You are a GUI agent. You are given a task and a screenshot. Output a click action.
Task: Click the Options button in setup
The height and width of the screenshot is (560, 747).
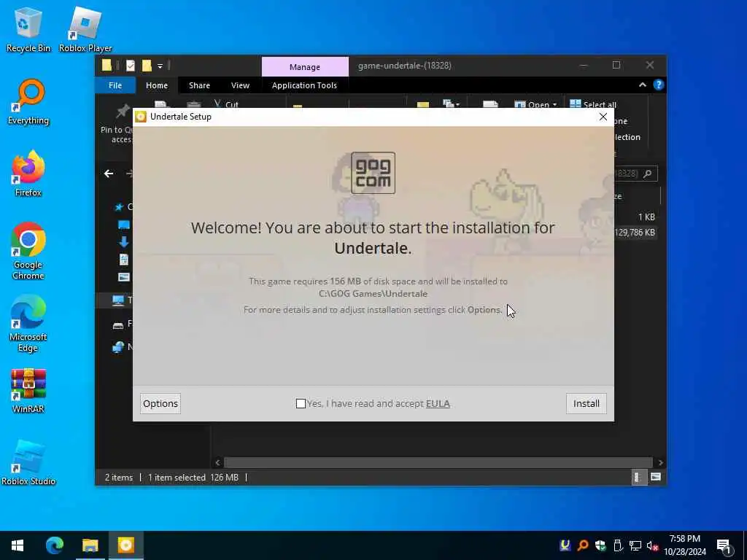[160, 404]
